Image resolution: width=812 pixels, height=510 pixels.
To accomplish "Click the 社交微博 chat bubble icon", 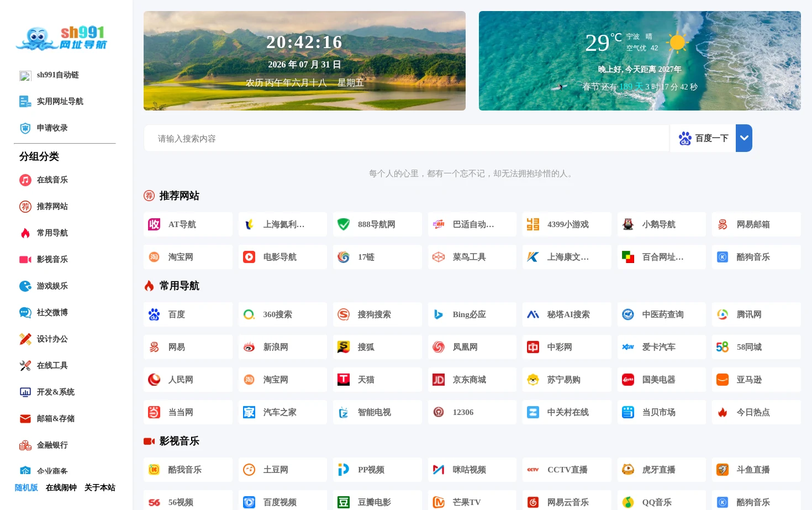I will click(25, 313).
